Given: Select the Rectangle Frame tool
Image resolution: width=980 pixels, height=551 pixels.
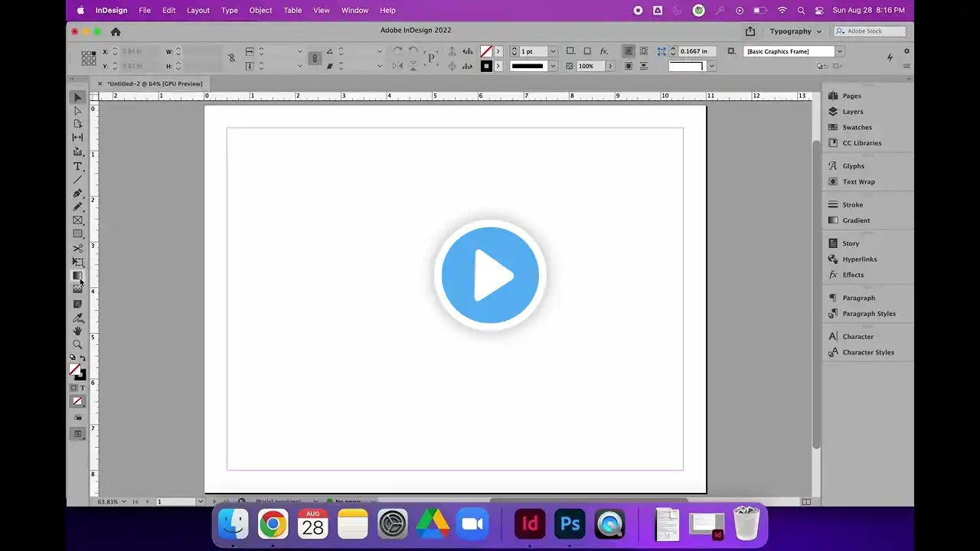Looking at the screenshot, I should 77,220.
